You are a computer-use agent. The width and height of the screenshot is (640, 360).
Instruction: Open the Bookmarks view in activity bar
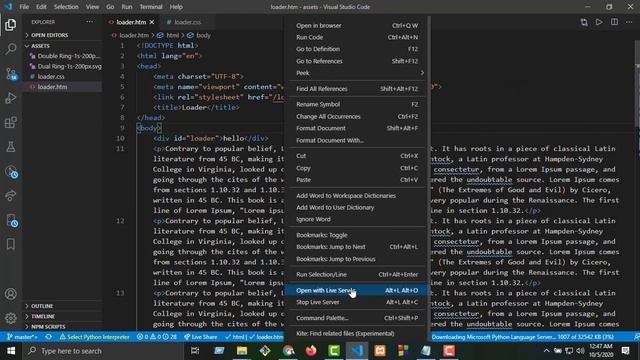(x=11, y=244)
